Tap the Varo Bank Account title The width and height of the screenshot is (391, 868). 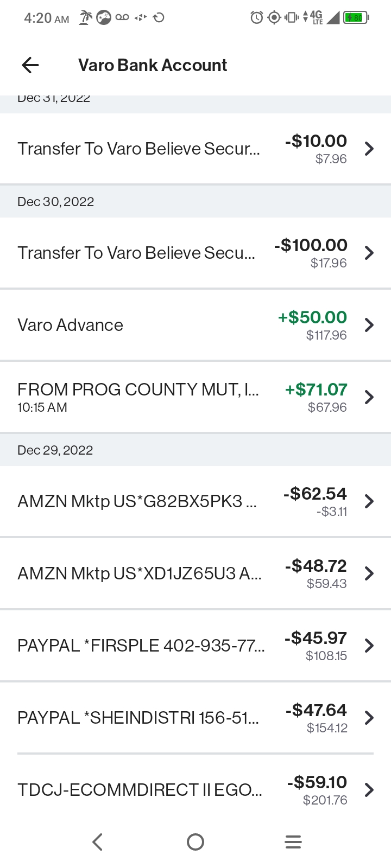pos(153,66)
